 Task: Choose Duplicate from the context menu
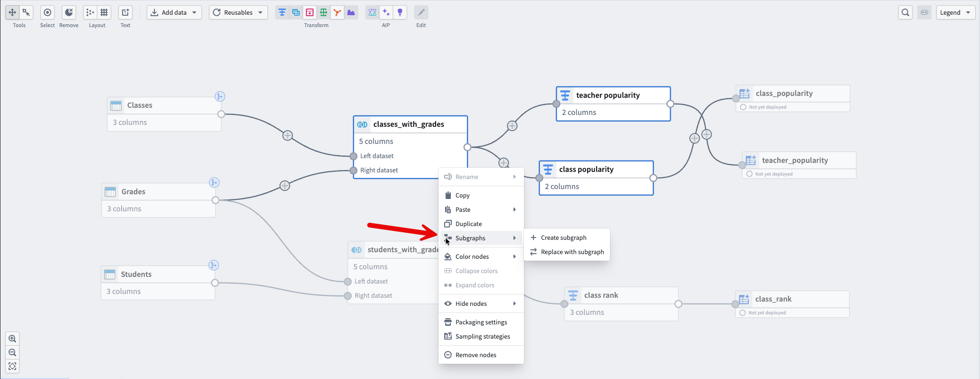coord(481,224)
